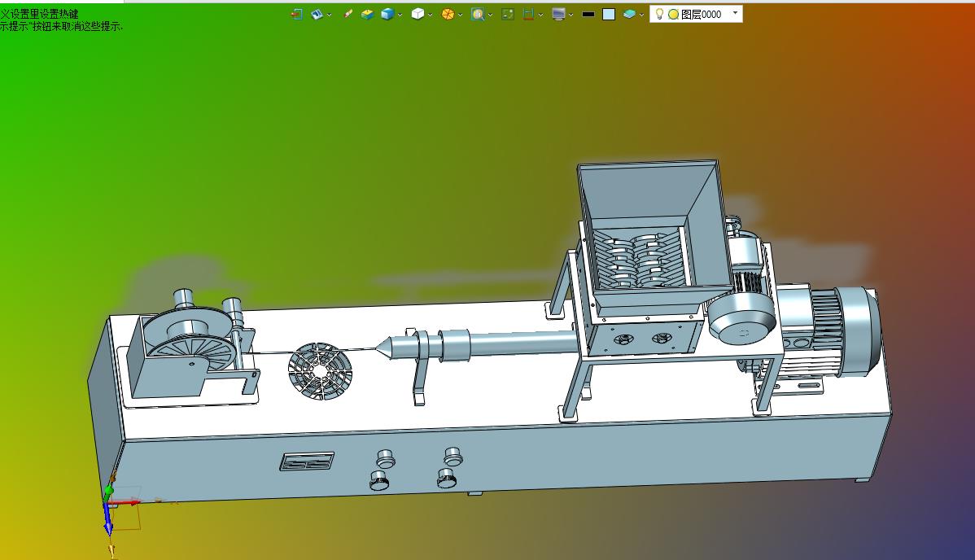
Task: Open the 图层0000 layer dropdown
Action: click(x=736, y=13)
